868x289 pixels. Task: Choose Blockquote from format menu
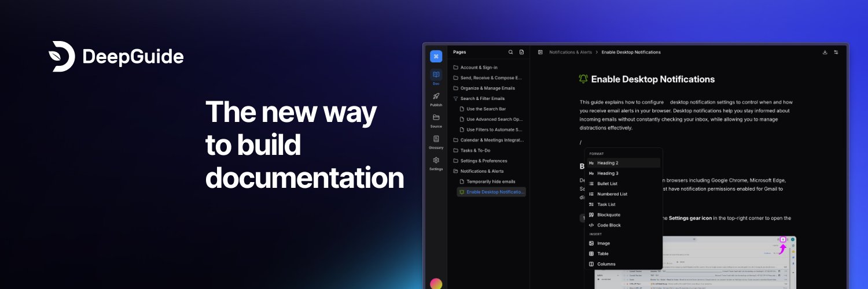623,215
